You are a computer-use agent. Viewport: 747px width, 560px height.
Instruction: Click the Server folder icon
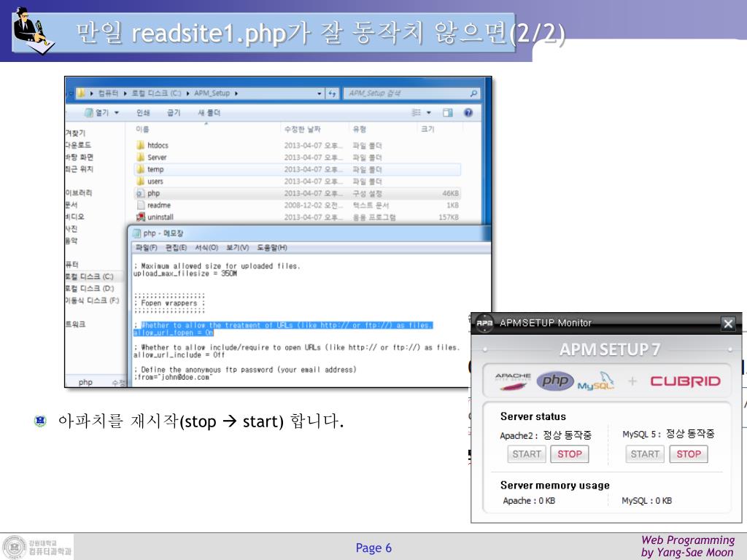point(140,157)
